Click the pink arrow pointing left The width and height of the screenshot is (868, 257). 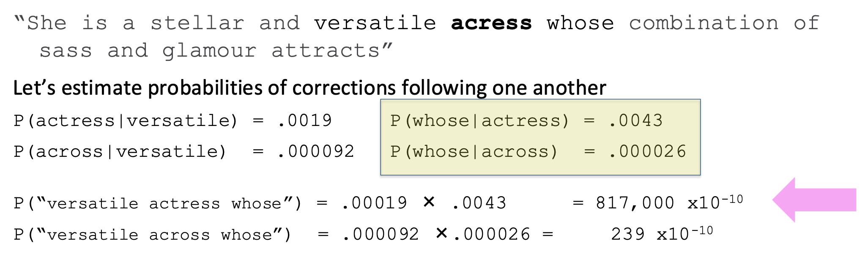click(x=814, y=200)
